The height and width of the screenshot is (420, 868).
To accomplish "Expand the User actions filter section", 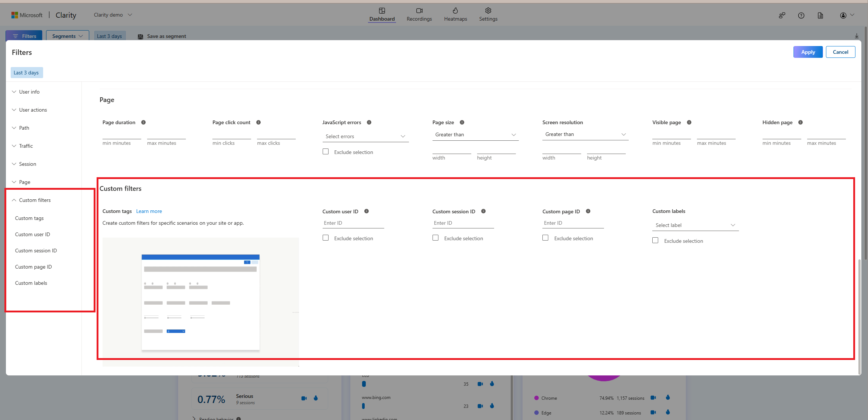I will tap(33, 110).
